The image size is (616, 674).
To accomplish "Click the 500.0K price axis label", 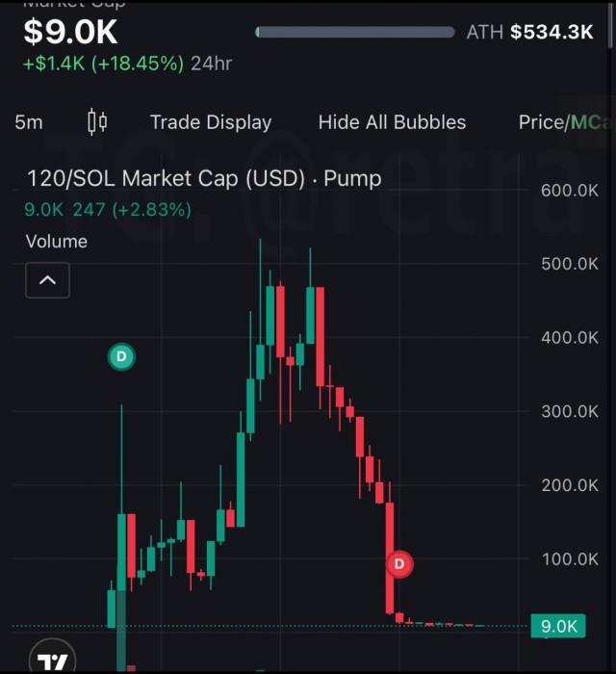I will tap(570, 264).
